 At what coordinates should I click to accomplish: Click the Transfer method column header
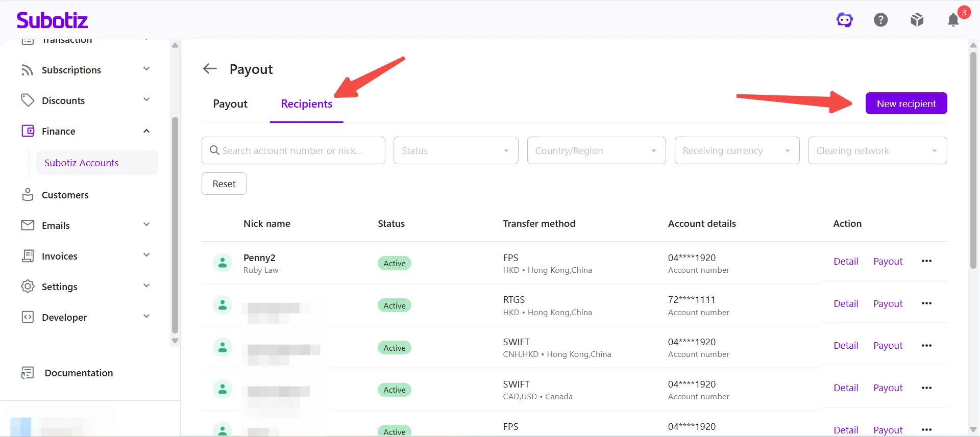tap(539, 223)
